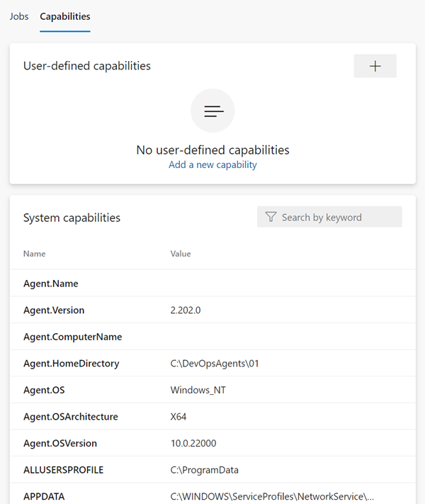Select the Capabilities tab
The image size is (425, 504).
tap(65, 16)
